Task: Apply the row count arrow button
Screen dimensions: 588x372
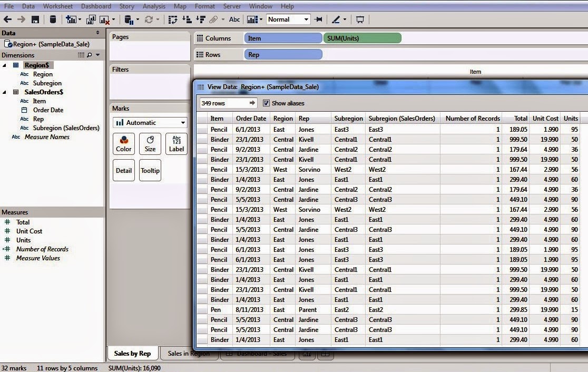Action: click(x=252, y=103)
